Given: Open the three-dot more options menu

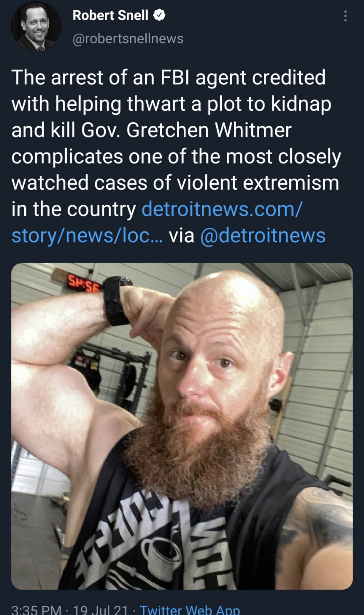Looking at the screenshot, I should tap(345, 16).
